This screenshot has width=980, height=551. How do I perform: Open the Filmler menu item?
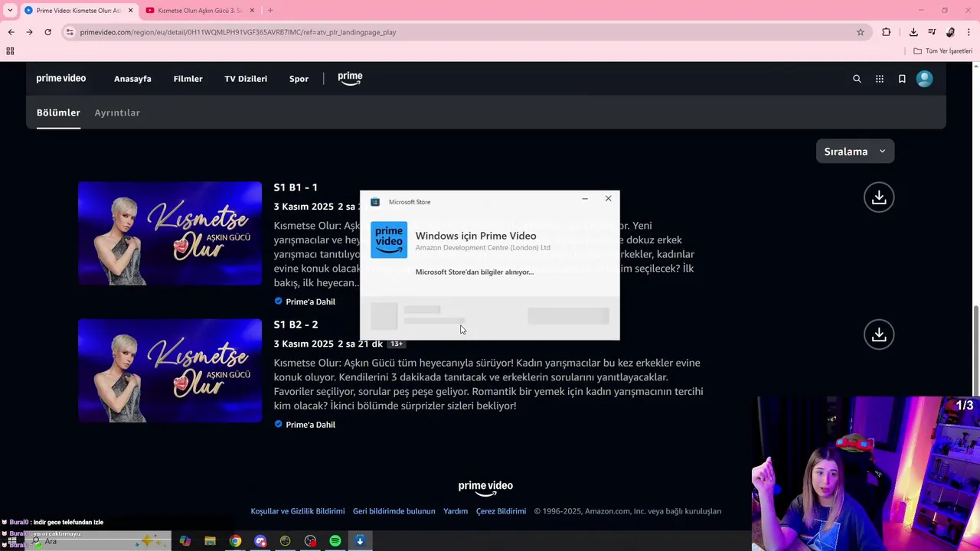click(x=188, y=79)
